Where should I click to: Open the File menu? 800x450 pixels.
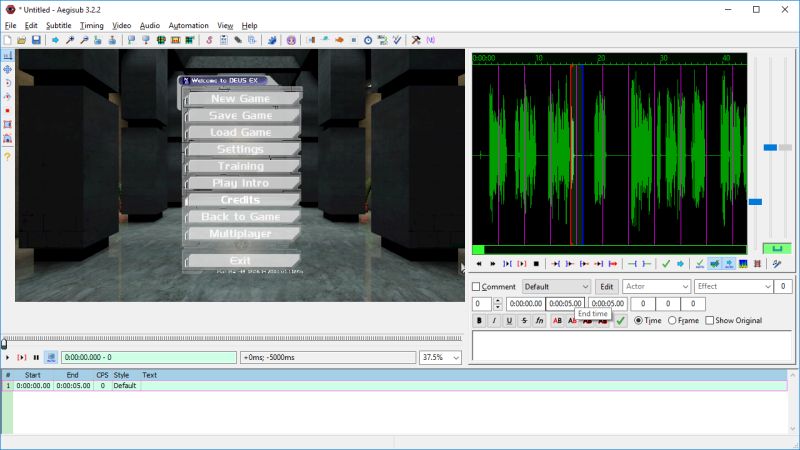point(10,26)
